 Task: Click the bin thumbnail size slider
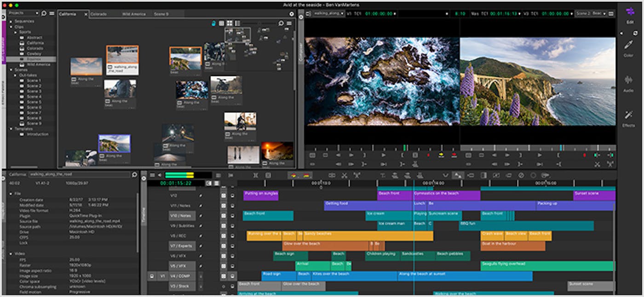tap(259, 23)
